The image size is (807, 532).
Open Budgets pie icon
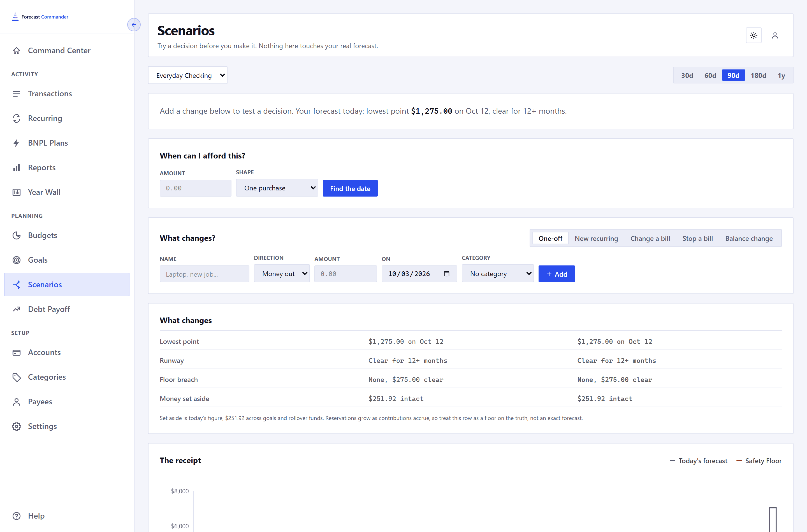[x=16, y=235]
